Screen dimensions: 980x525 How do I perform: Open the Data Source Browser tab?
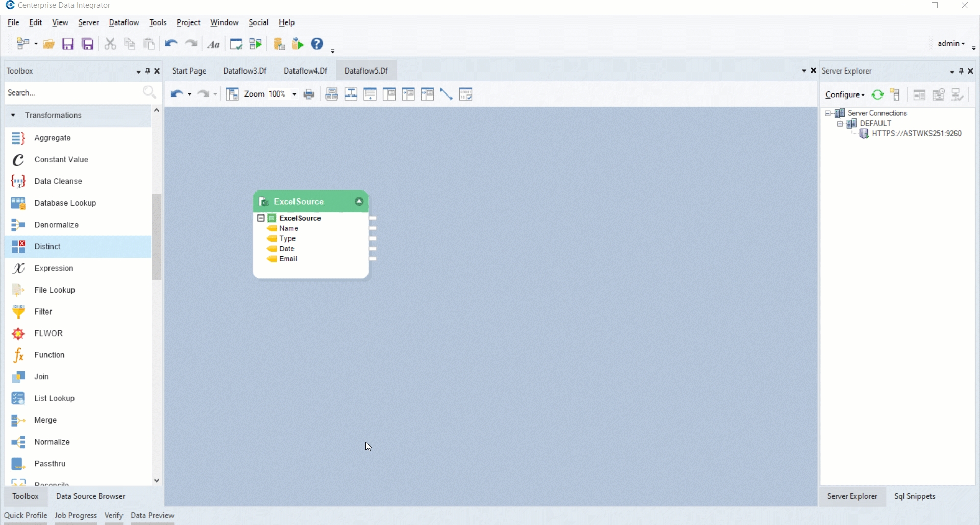(90, 496)
